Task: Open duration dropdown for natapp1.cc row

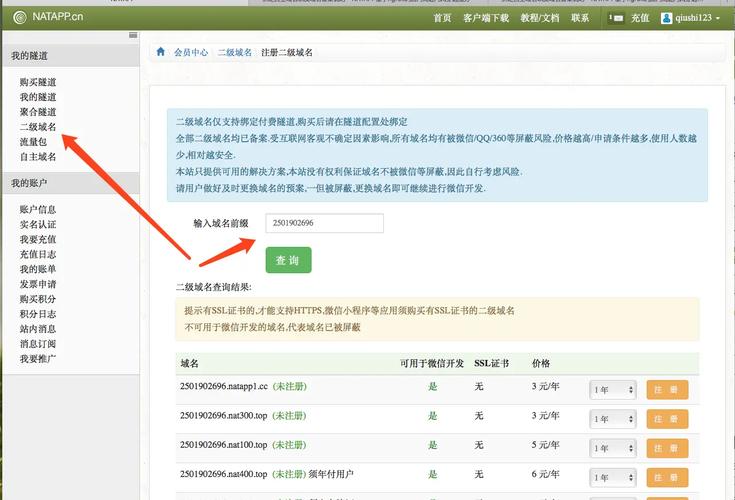Action: point(613,390)
